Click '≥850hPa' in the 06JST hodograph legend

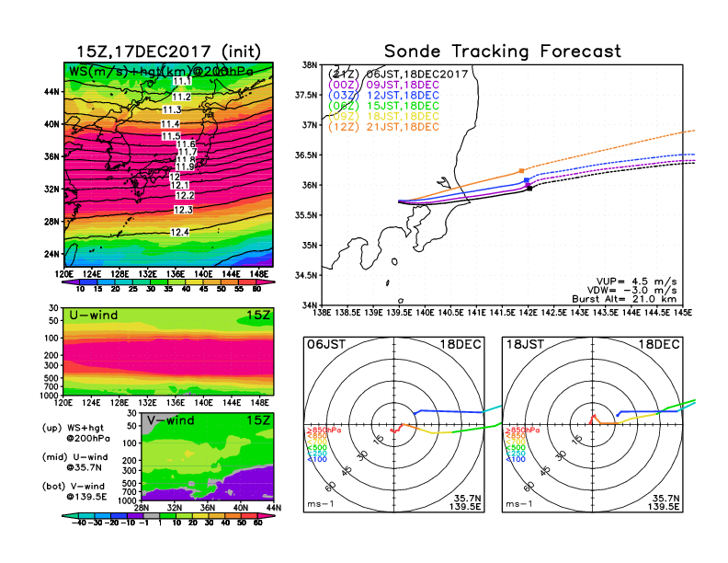coord(324,431)
